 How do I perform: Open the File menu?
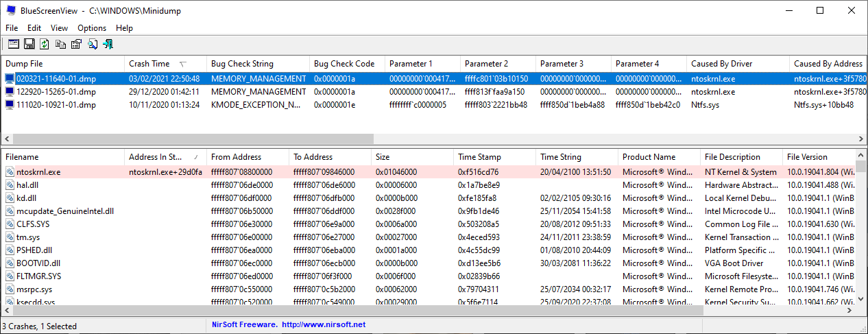click(12, 28)
